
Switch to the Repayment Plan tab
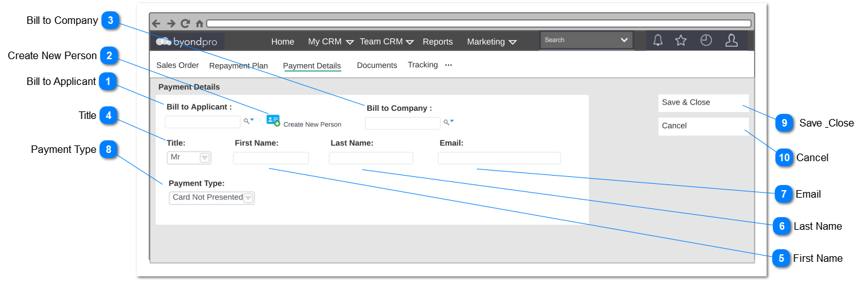pyautogui.click(x=239, y=65)
